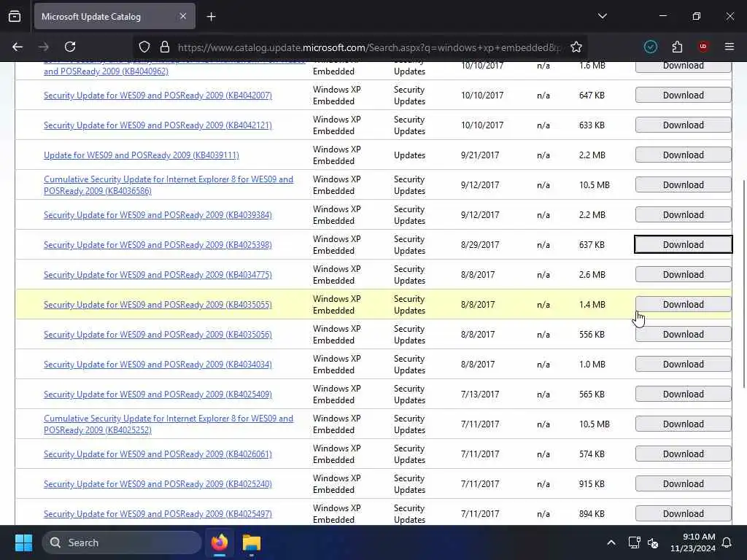Open Security Update KB4034034 link

tap(158, 365)
